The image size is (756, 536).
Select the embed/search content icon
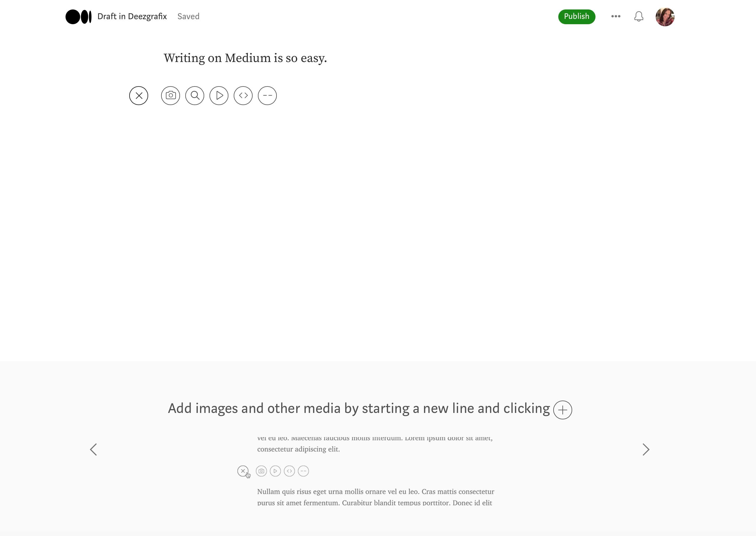click(195, 95)
